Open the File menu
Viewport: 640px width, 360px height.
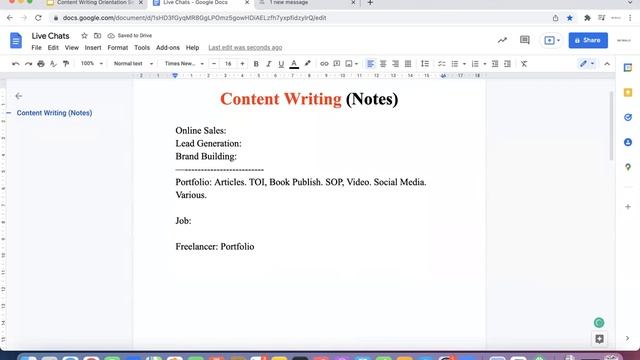pyautogui.click(x=36, y=48)
